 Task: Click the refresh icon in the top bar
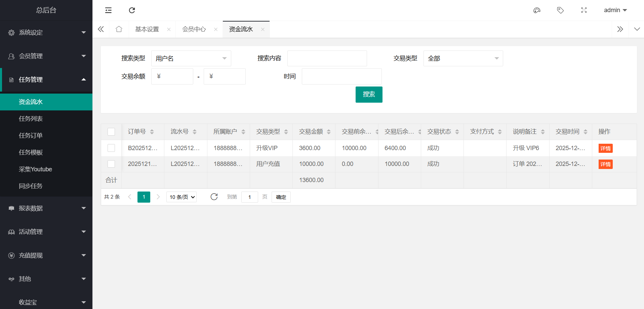[x=132, y=10]
